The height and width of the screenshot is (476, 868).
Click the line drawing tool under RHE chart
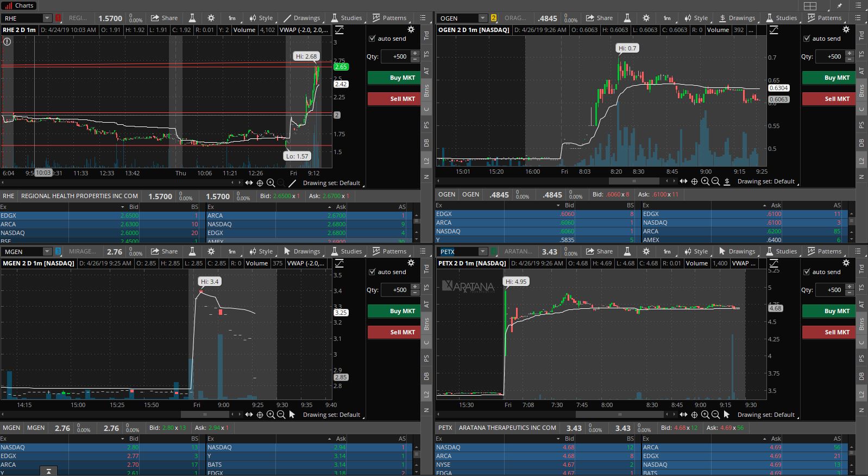292,183
